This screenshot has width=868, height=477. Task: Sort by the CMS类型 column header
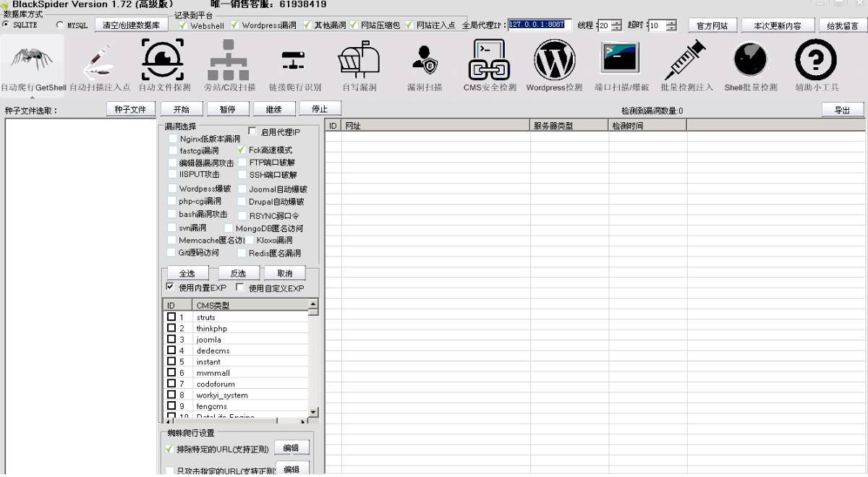point(250,306)
